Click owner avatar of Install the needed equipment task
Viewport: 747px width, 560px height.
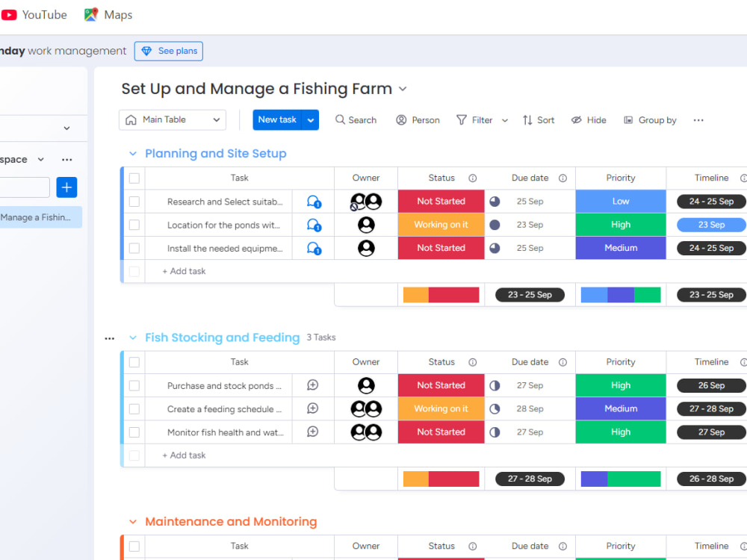[x=366, y=248]
